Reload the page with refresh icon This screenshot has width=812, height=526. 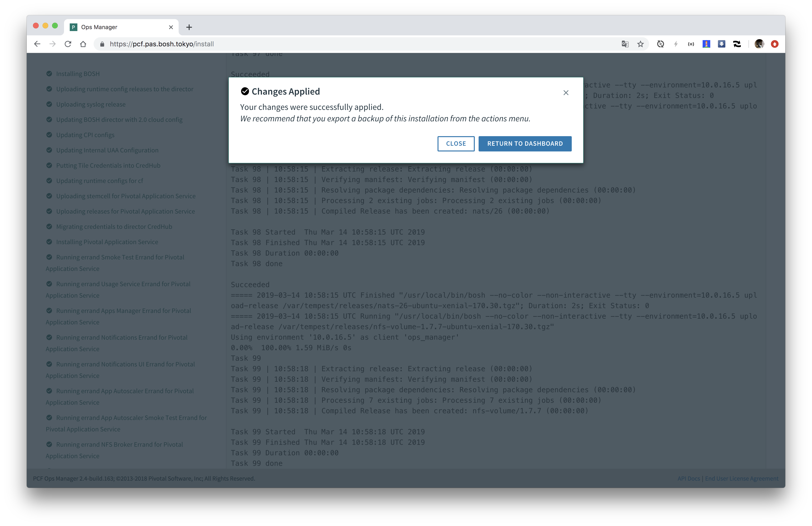[68, 44]
